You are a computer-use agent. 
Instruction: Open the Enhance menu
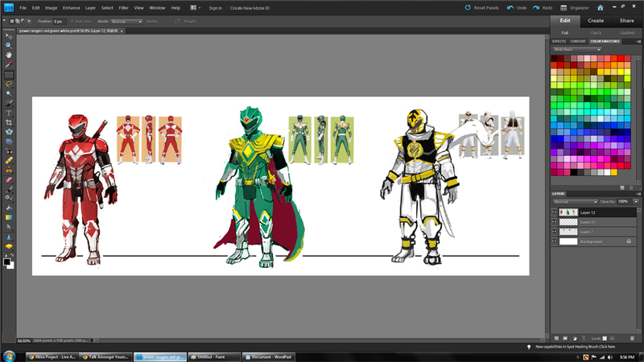point(72,8)
